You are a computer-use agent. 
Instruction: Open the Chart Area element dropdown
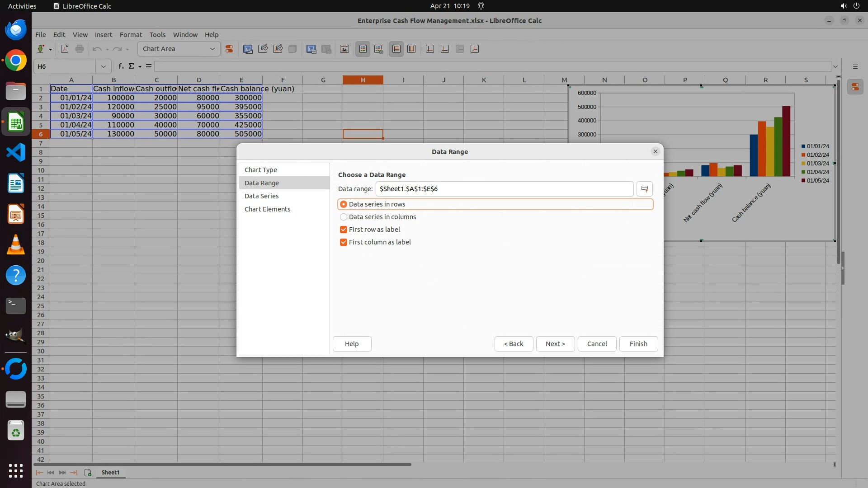(212, 49)
